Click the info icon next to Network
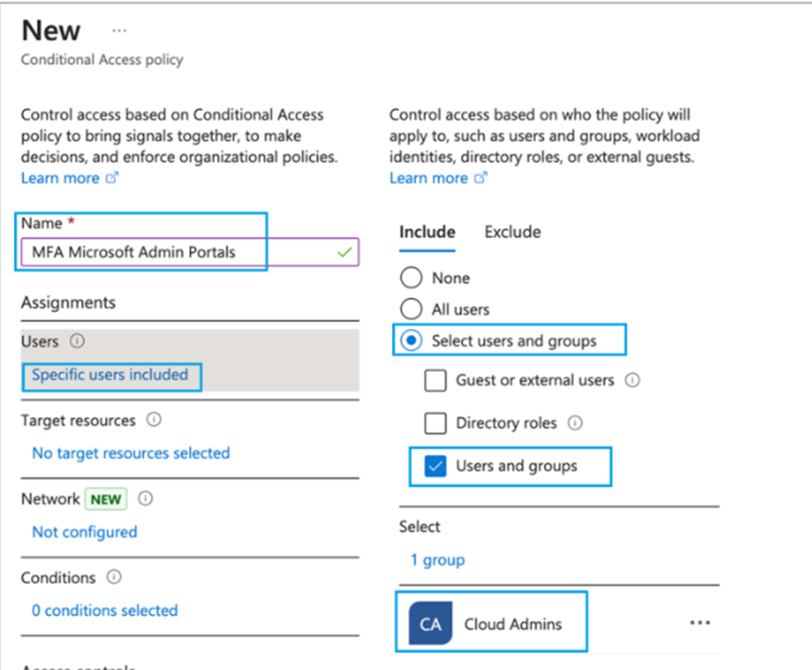Screen dimensions: 812x670 click(146, 499)
